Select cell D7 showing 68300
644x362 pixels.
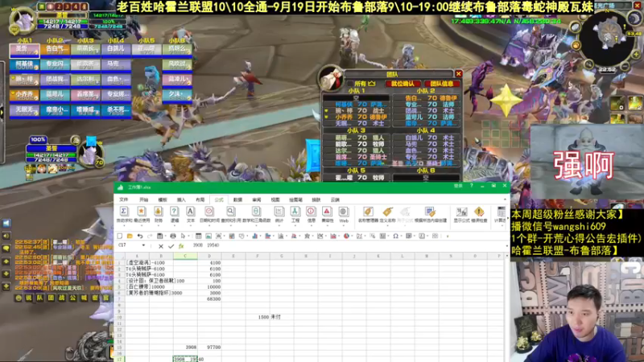[209, 299]
